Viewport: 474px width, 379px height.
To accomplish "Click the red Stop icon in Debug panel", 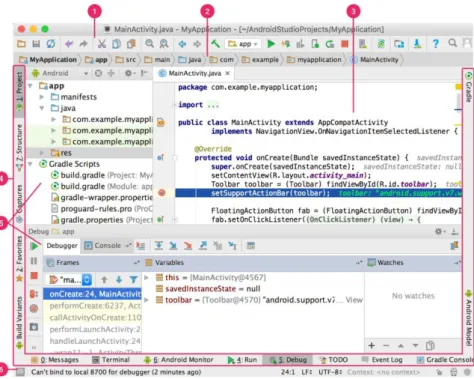I will pos(34,276).
